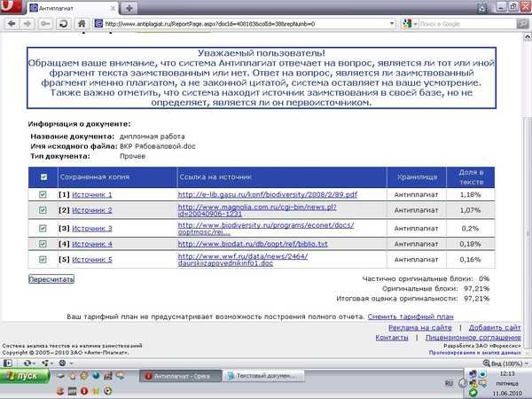Click the zoom magnifier icon in status bar

pos(486,364)
